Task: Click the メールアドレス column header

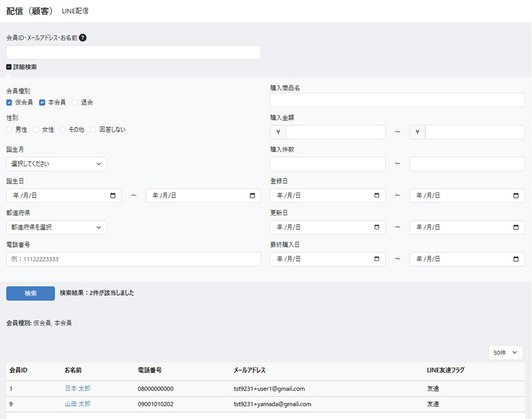Action: [249, 370]
